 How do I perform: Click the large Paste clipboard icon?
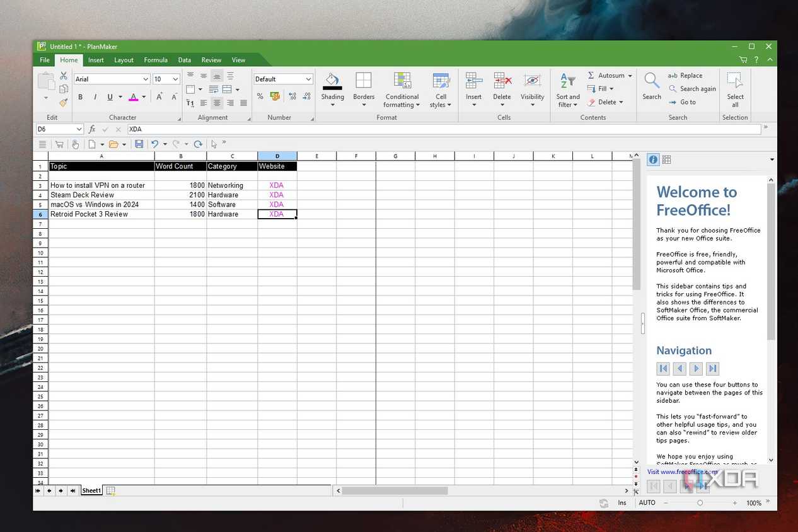[x=45, y=81]
